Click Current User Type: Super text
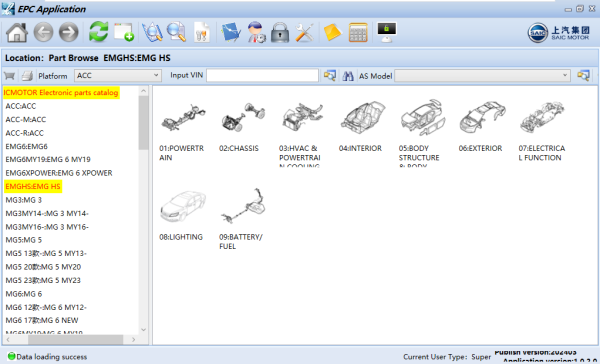 point(447,357)
